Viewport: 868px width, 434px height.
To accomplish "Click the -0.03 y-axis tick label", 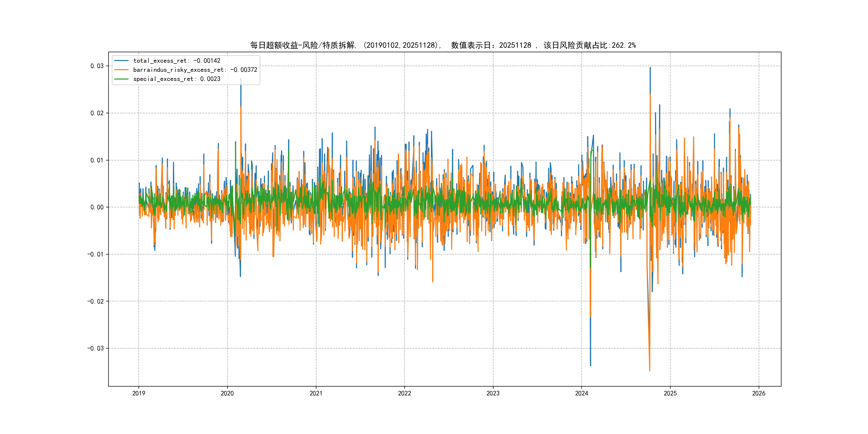I will [x=95, y=349].
